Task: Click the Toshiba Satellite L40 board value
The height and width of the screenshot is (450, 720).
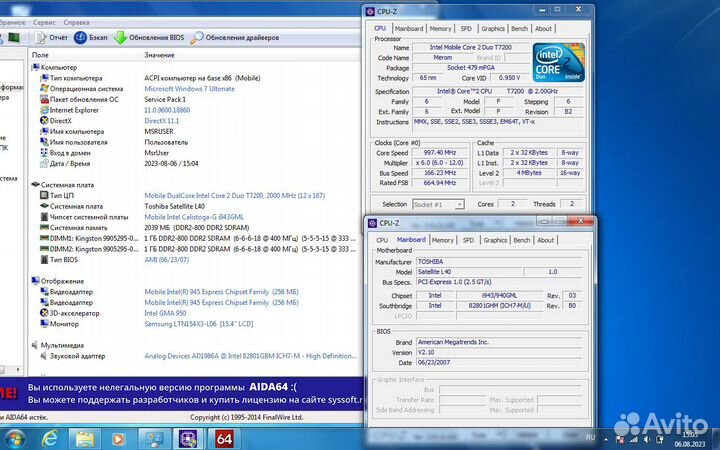Action: [174, 206]
